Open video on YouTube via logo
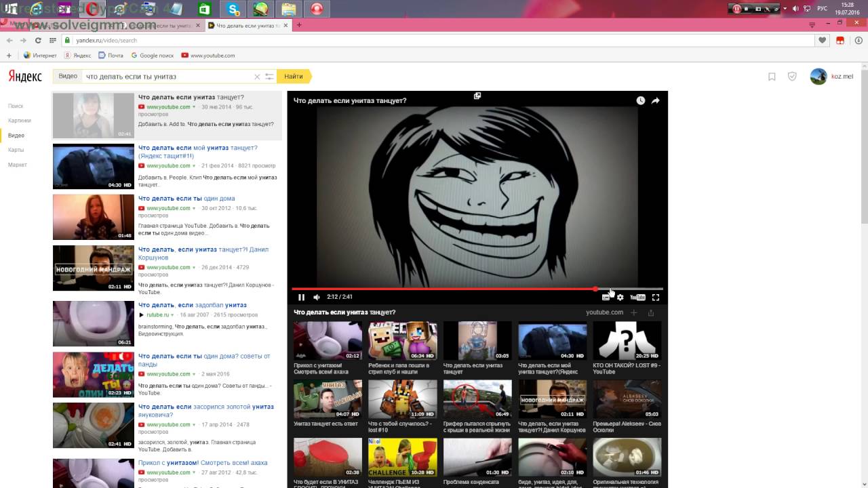868x488 pixels. [637, 298]
